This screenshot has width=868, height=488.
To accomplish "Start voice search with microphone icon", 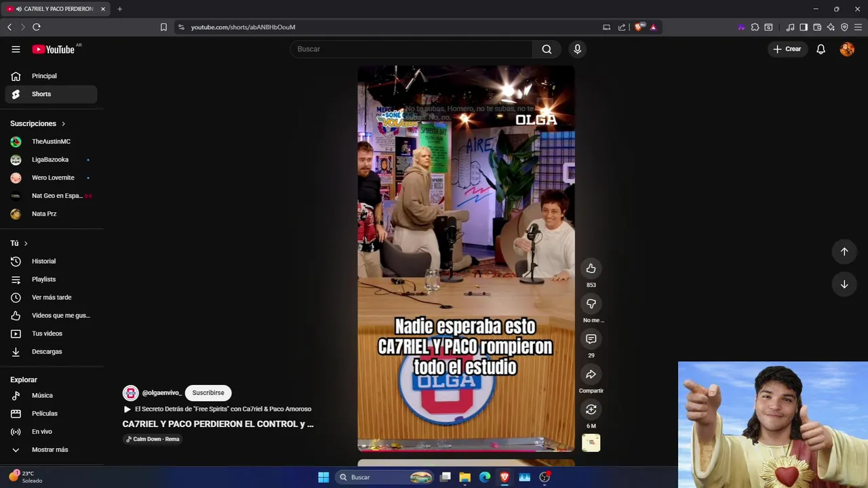I will (x=578, y=49).
